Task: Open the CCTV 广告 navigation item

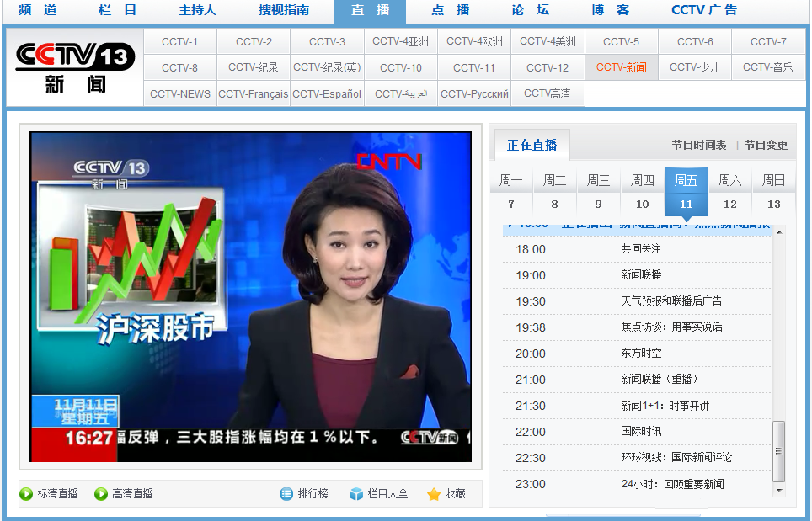Action: click(704, 10)
